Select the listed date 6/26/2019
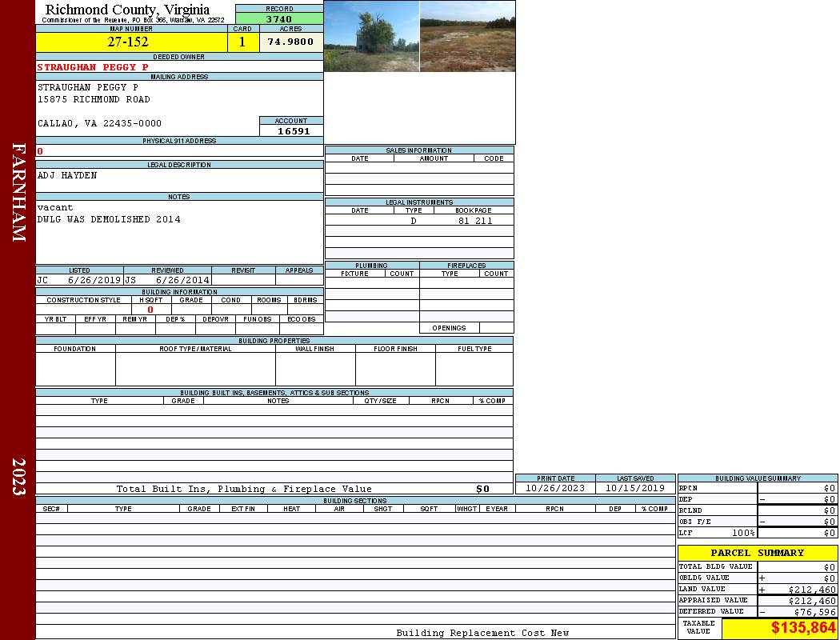 (x=94, y=280)
